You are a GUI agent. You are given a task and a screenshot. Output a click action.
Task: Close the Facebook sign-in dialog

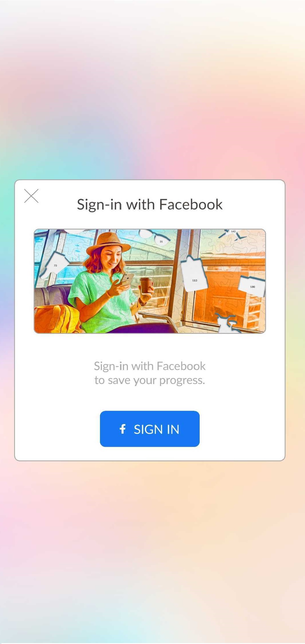click(x=31, y=196)
